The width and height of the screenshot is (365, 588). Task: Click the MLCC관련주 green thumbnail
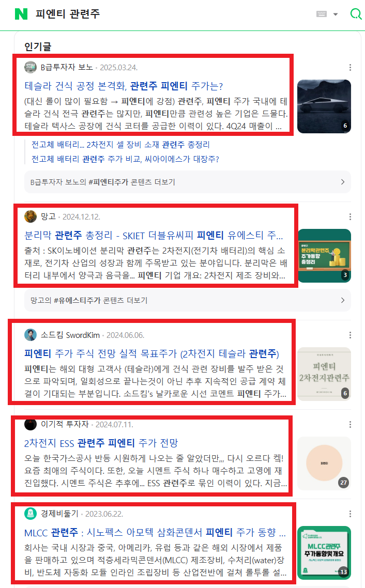click(x=324, y=553)
